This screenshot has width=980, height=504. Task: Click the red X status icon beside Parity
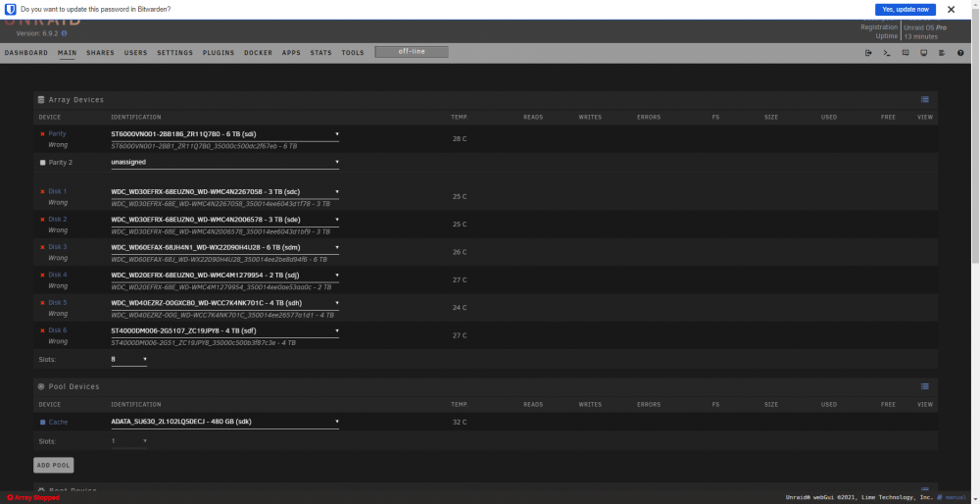pos(42,133)
